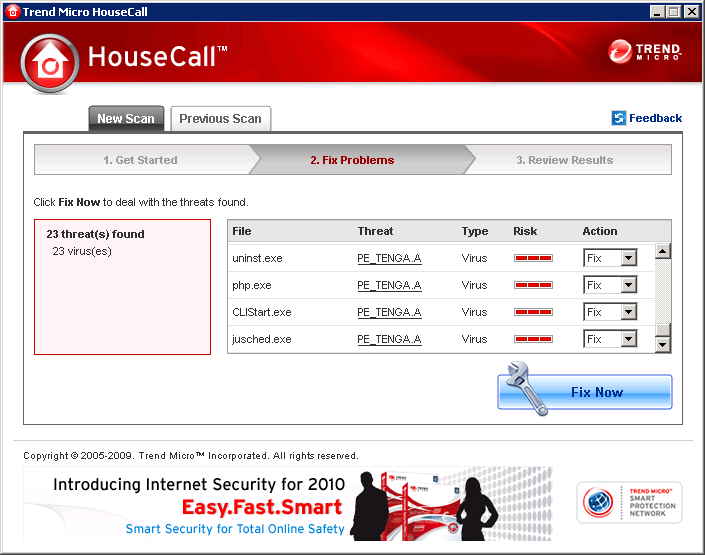The width and height of the screenshot is (705, 555).
Task: Select the CLIStart.exe file row
Action: (442, 312)
